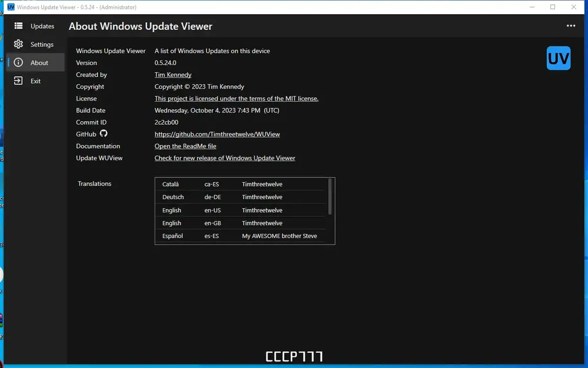Screen dimensions: 588x368
Task: Click the Exit door icon
Action: (18, 81)
